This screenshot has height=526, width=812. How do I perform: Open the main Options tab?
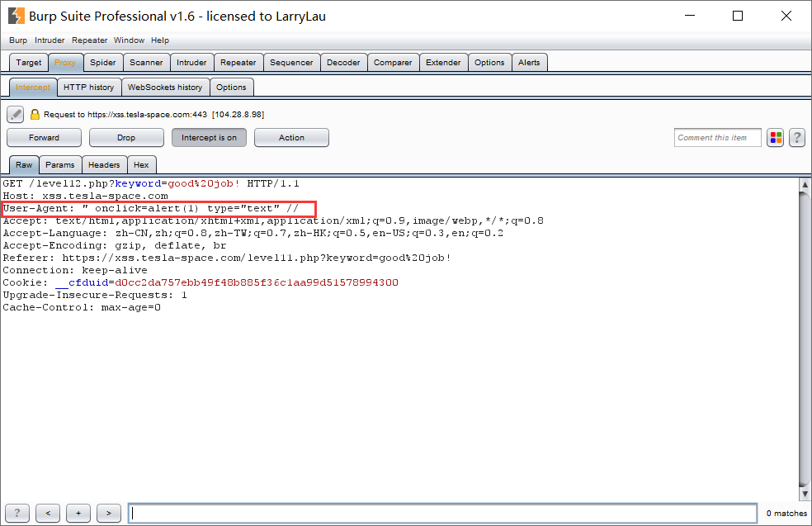[x=489, y=63]
